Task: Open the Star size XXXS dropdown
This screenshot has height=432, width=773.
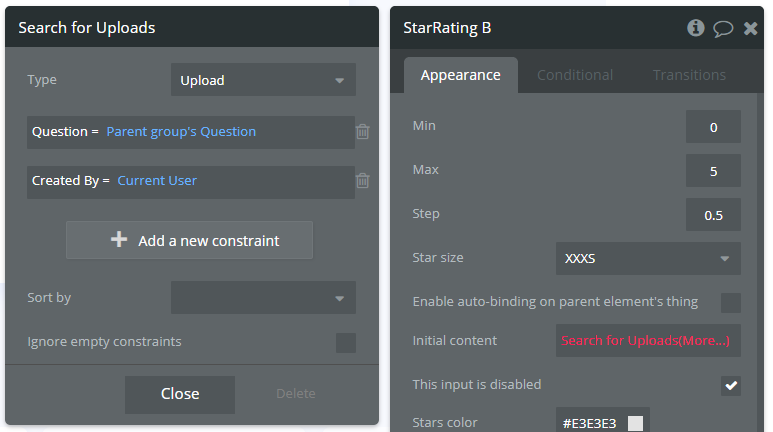Action: [x=648, y=258]
